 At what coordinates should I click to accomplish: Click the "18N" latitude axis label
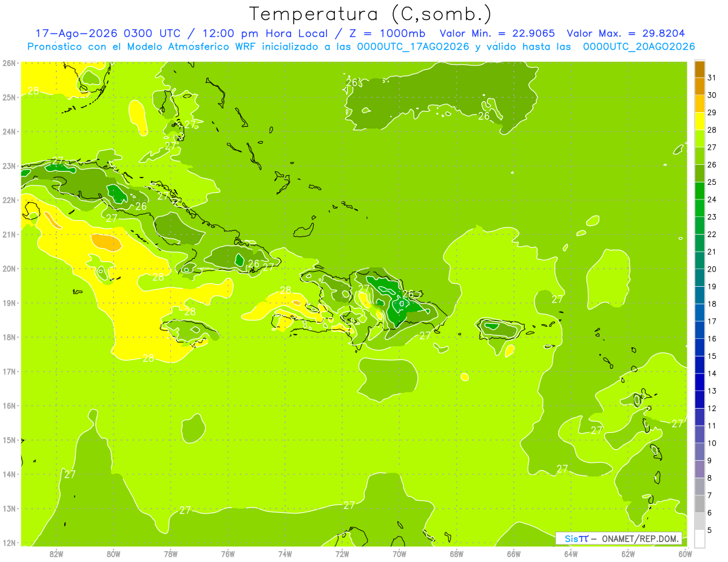click(9, 337)
